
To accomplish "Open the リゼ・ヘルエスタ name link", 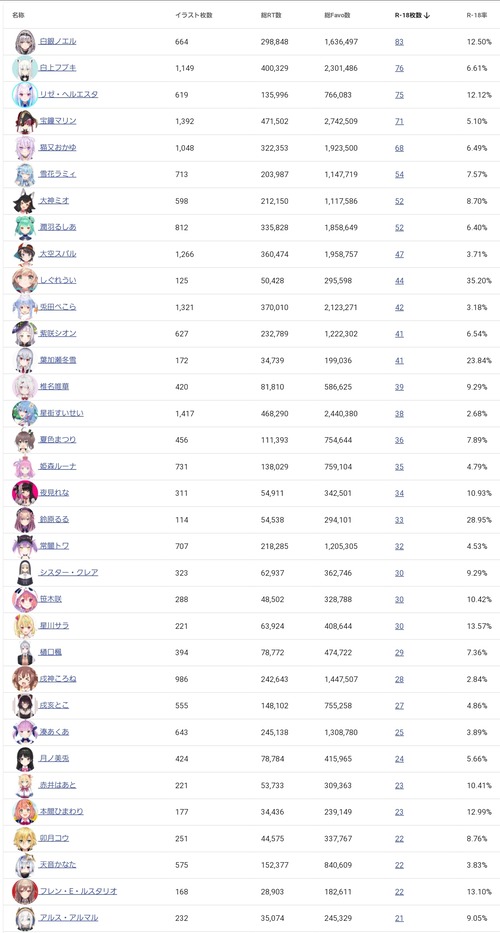I will tap(68, 95).
